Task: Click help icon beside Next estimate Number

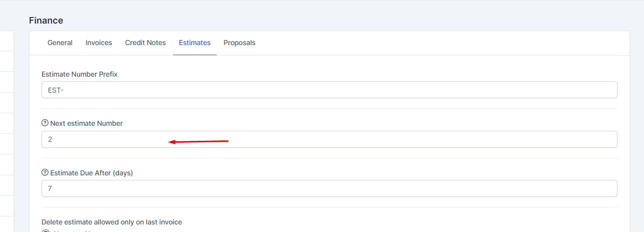Action: point(45,123)
